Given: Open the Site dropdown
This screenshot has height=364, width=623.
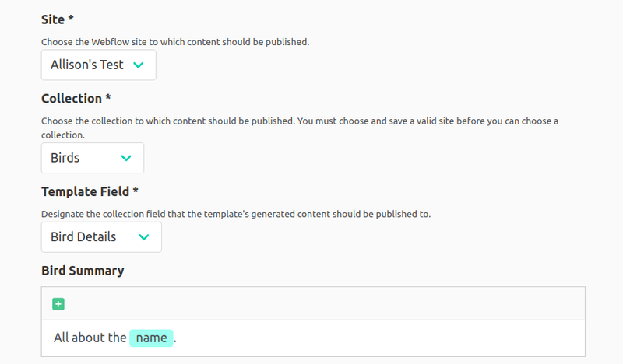Looking at the screenshot, I should coord(99,65).
